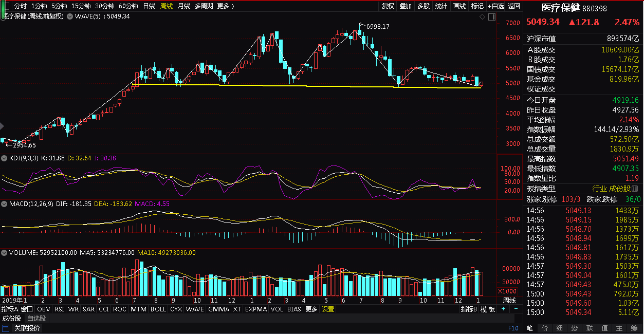Select the 价 price tab

(545, 328)
